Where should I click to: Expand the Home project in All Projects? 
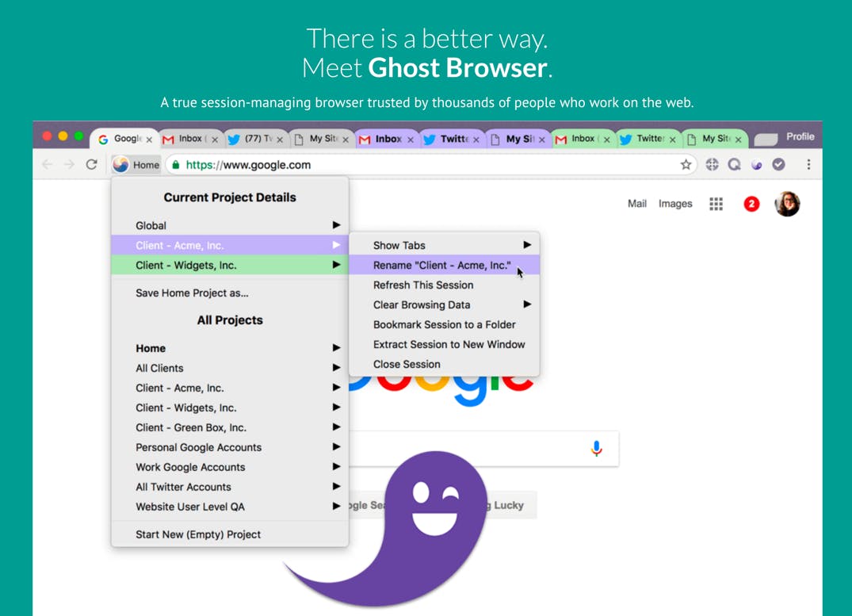click(230, 348)
